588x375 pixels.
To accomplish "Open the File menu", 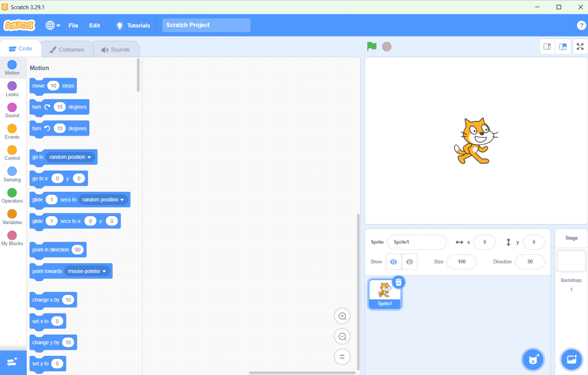I will coord(73,25).
